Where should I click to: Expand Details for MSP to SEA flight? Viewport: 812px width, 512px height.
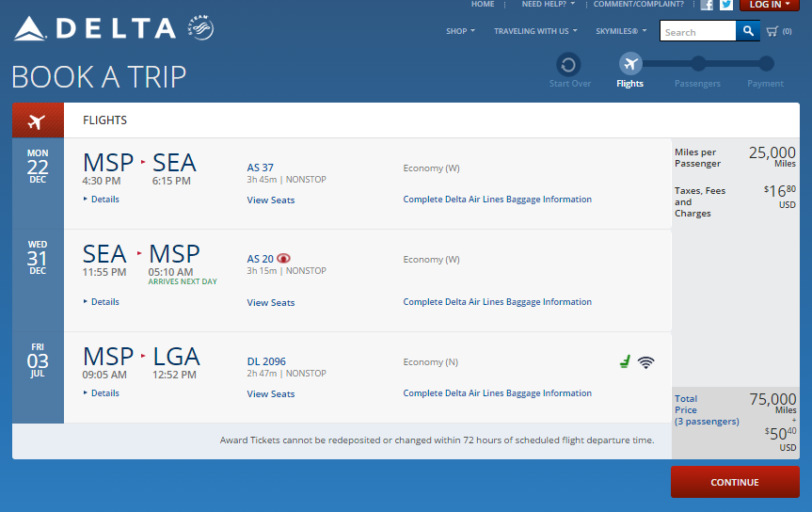point(101,199)
